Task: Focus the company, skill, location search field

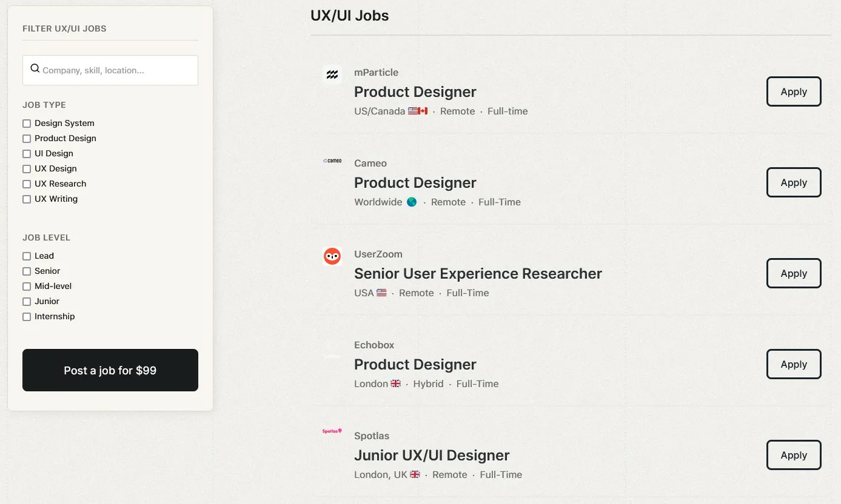Action: click(110, 70)
